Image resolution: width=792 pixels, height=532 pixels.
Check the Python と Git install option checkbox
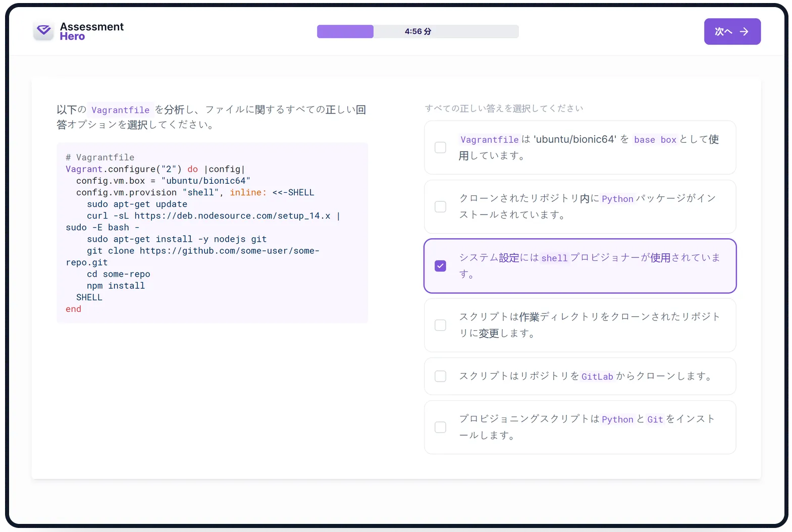(441, 428)
